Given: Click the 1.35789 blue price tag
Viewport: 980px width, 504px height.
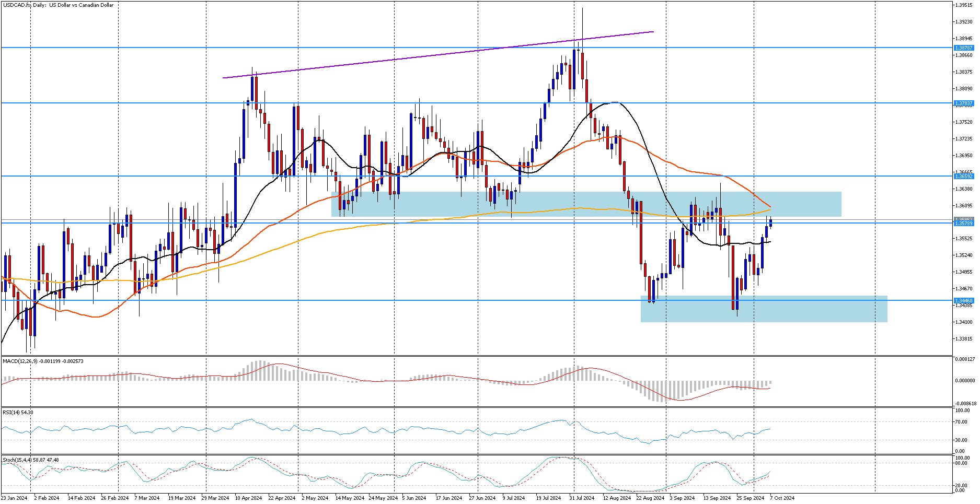Looking at the screenshot, I should tap(964, 224).
